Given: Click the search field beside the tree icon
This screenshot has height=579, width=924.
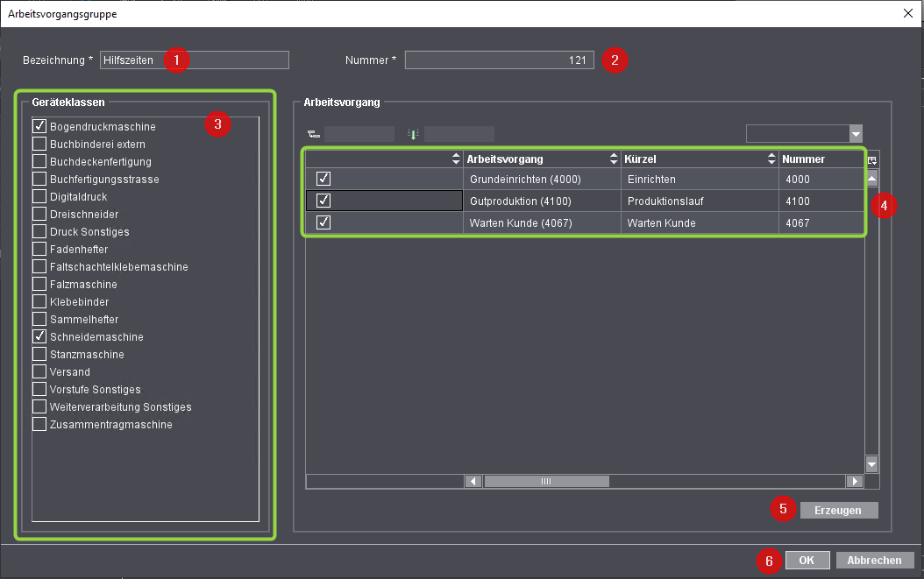Looking at the screenshot, I should click(x=359, y=134).
